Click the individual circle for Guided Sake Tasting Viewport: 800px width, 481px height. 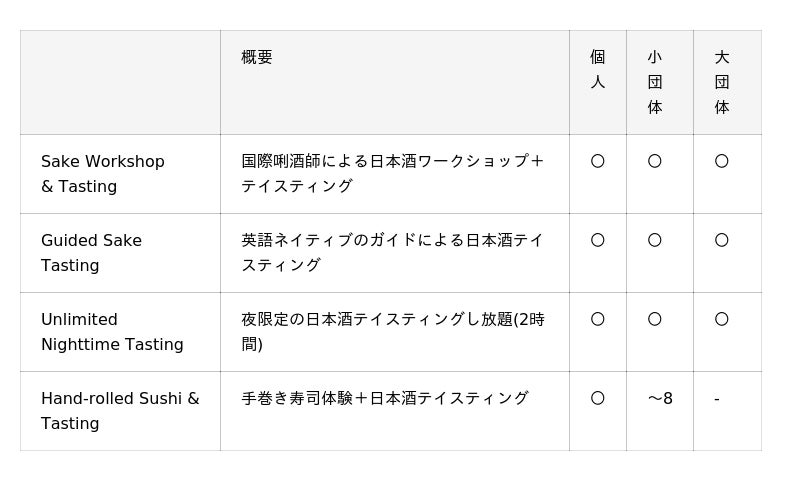pos(598,240)
